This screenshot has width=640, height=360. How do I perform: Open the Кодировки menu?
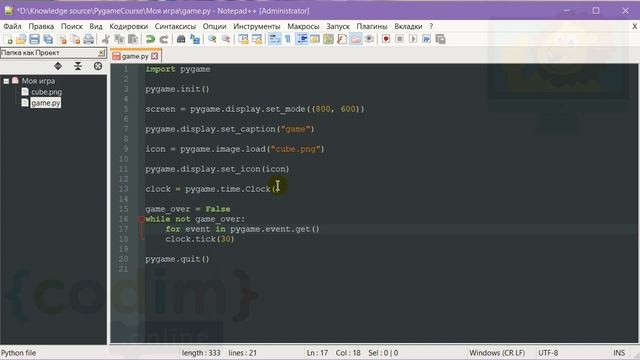(129, 26)
